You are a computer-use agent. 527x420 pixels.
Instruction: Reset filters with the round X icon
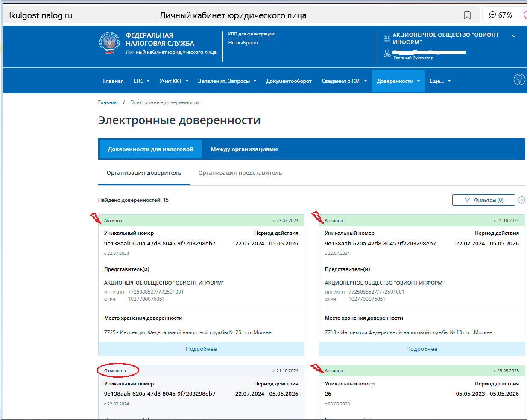pos(521,200)
